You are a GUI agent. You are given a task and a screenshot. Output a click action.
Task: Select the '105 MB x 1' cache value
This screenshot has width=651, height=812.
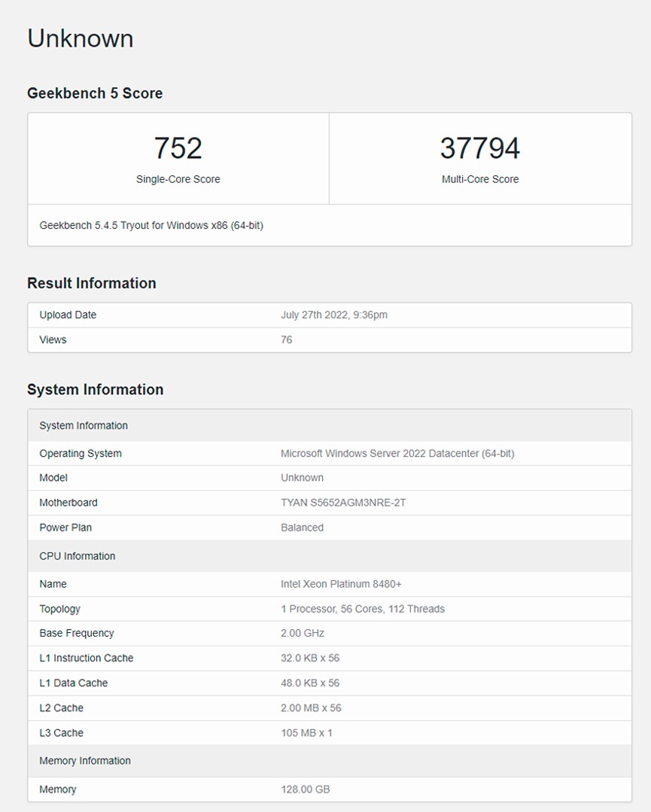point(306,733)
